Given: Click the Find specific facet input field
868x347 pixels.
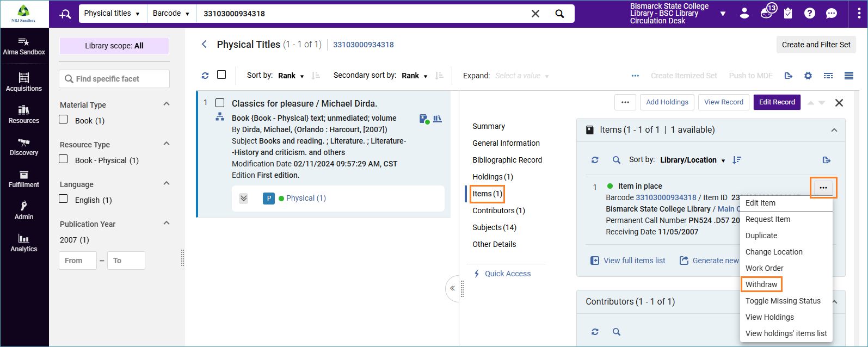Looking at the screenshot, I should point(114,79).
